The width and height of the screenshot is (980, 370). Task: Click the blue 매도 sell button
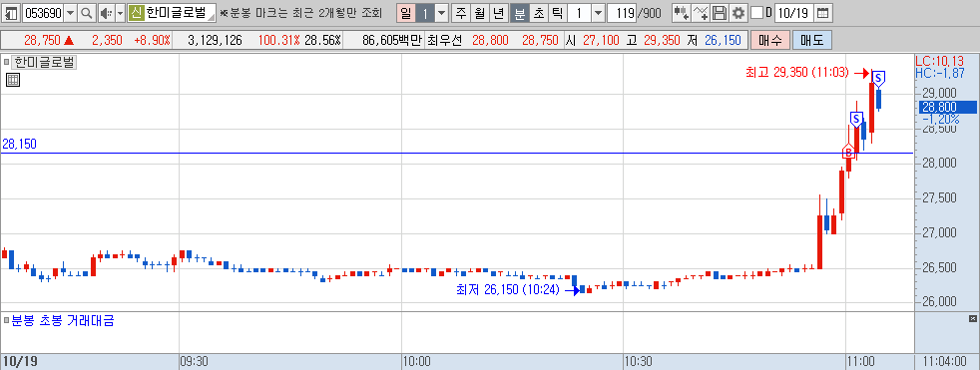click(x=812, y=41)
